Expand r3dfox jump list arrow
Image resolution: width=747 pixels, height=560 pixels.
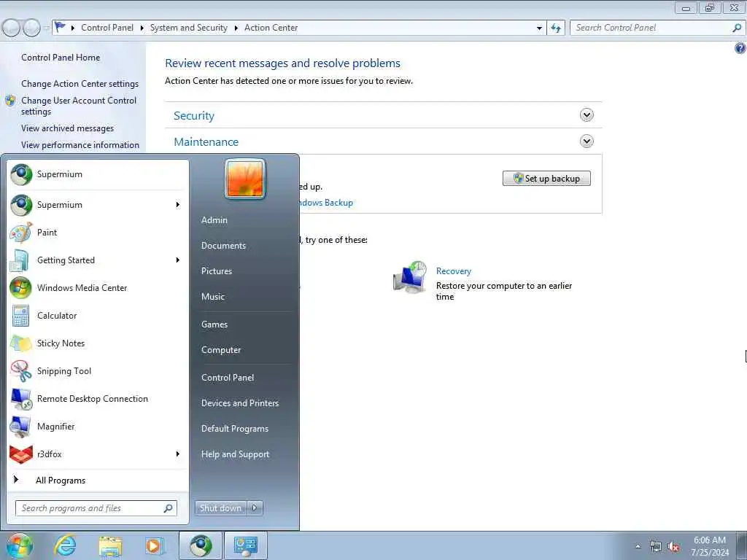click(178, 454)
